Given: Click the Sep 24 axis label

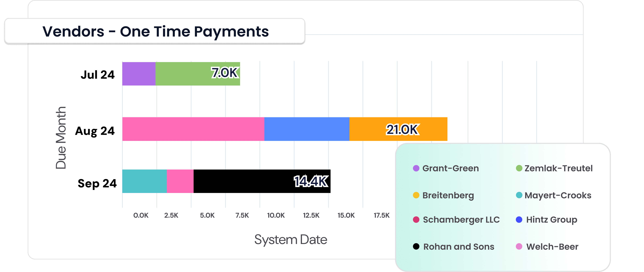Looking at the screenshot, I should tap(97, 184).
